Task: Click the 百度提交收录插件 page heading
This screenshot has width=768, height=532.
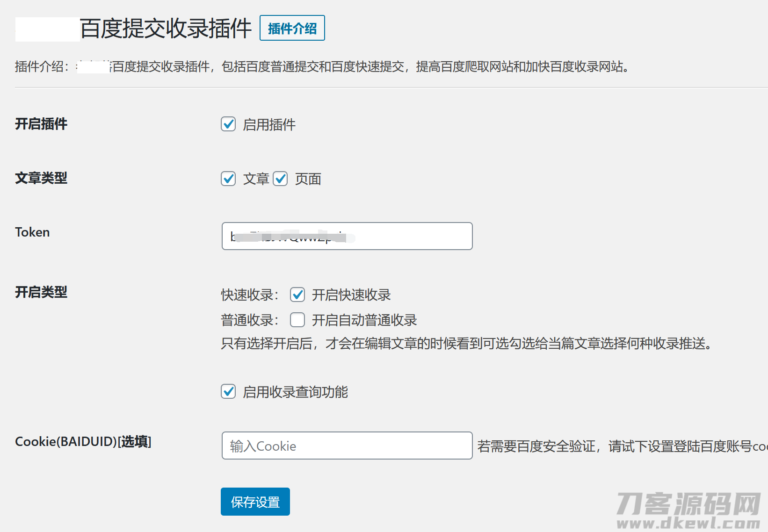Action: (x=166, y=29)
